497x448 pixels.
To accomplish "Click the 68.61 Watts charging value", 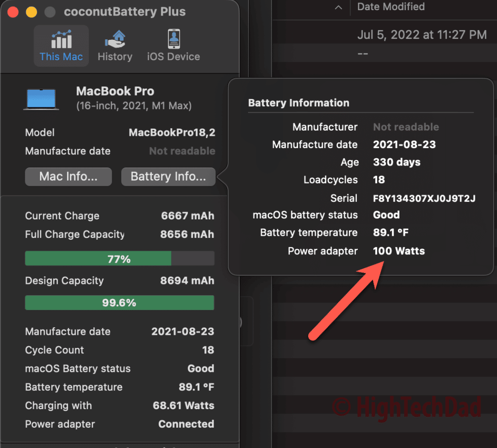I will pyautogui.click(x=183, y=406).
